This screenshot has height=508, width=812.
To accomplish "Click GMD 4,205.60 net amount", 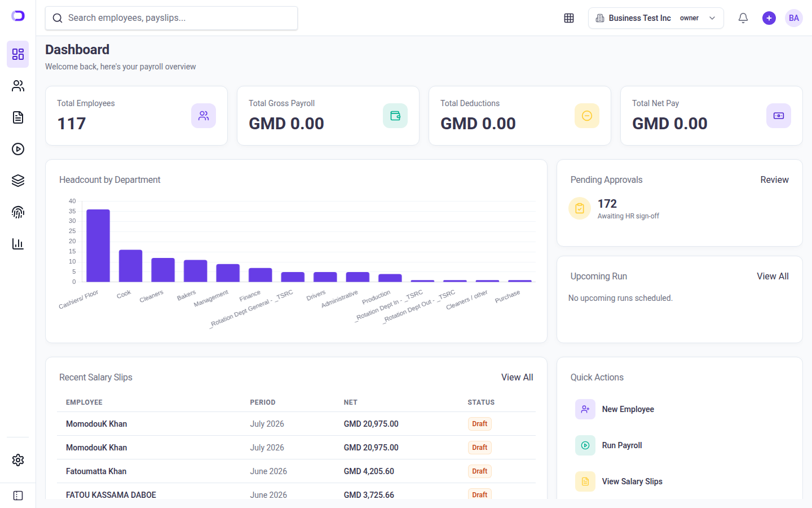I will (369, 471).
